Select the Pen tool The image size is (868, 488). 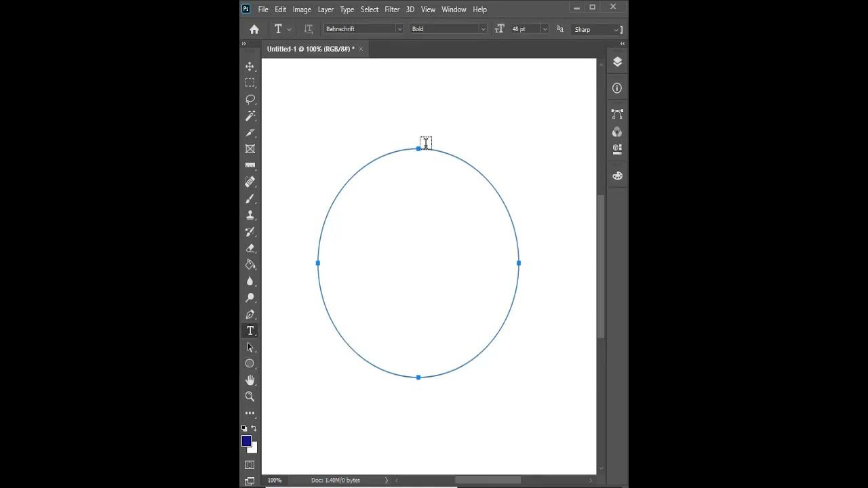(x=250, y=314)
